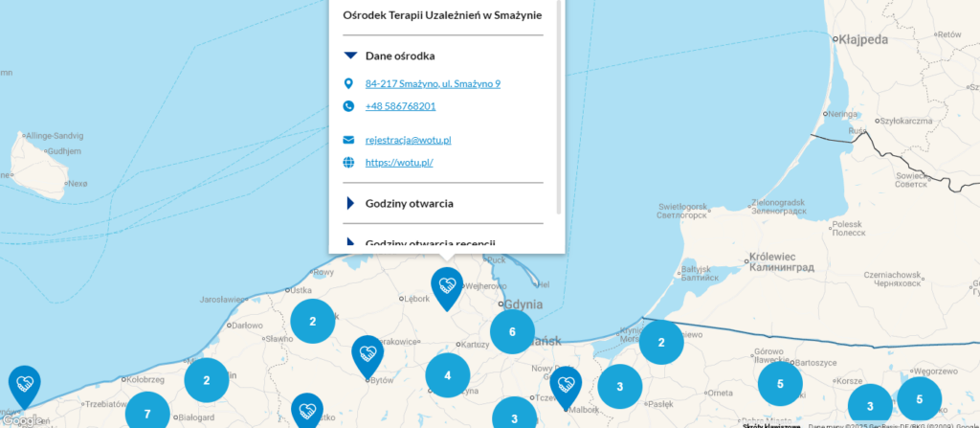Visit the https://wotu.pl/ website link
The height and width of the screenshot is (428, 980).
[399, 162]
